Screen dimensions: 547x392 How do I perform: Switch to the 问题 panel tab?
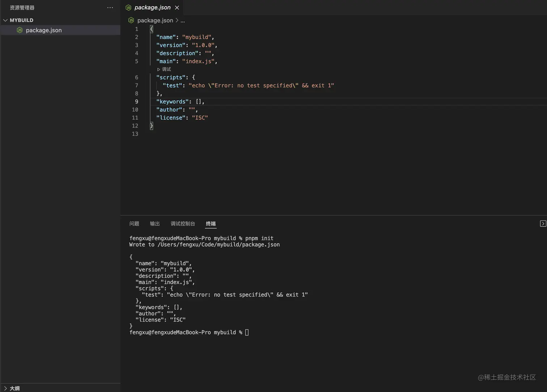coord(134,224)
